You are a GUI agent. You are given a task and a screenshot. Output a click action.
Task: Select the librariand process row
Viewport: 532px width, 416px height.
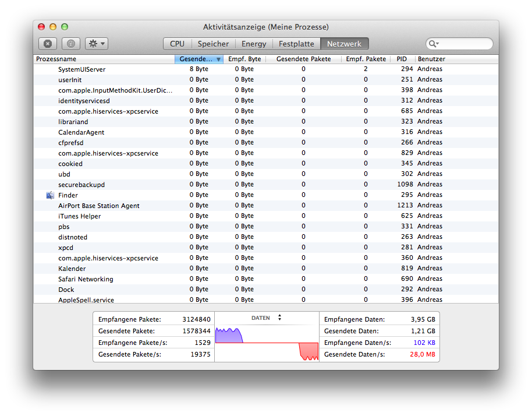(x=266, y=122)
